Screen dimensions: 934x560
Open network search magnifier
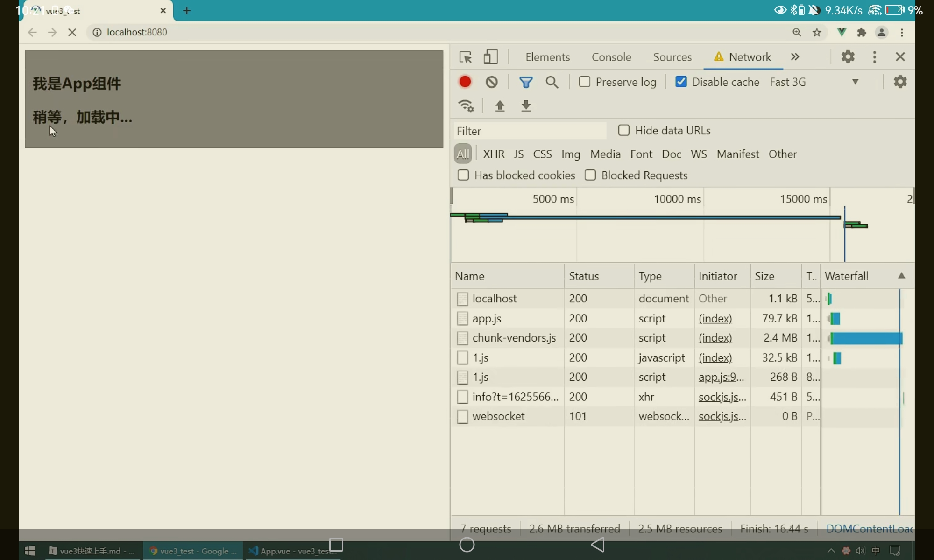pos(552,82)
